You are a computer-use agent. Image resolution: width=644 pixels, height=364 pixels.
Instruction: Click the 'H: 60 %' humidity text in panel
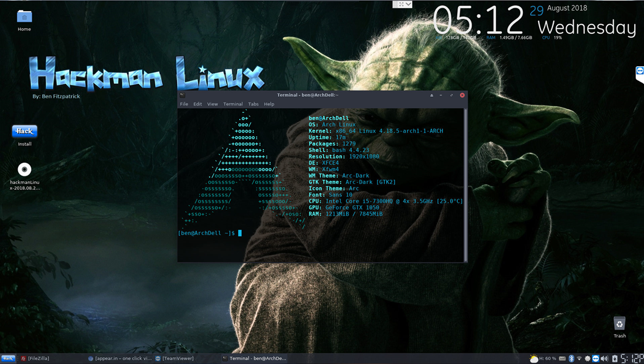tap(548, 359)
